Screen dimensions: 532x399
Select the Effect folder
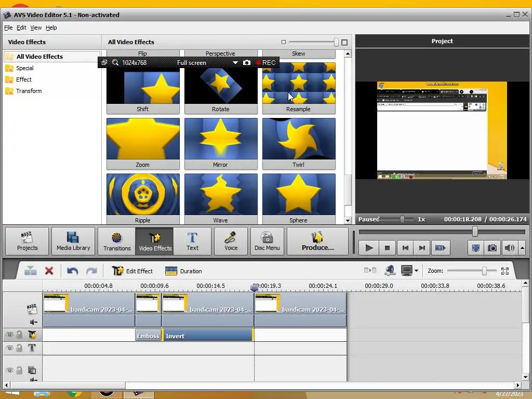coord(24,79)
